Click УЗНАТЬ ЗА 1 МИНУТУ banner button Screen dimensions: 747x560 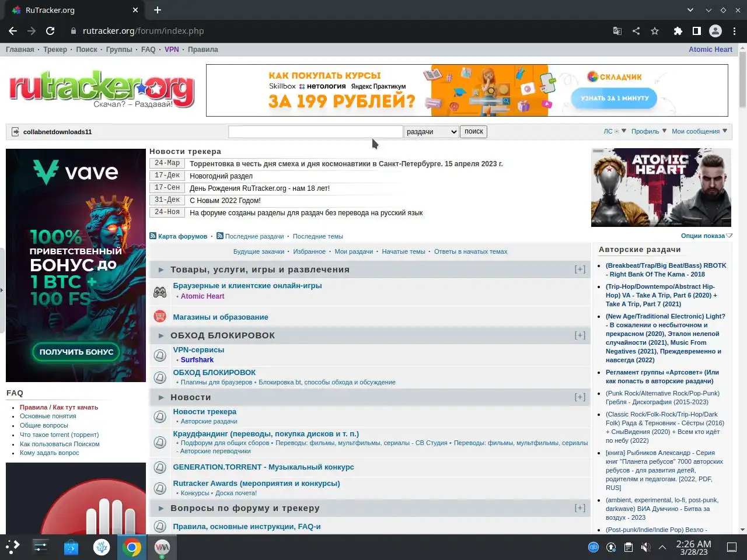coord(615,98)
